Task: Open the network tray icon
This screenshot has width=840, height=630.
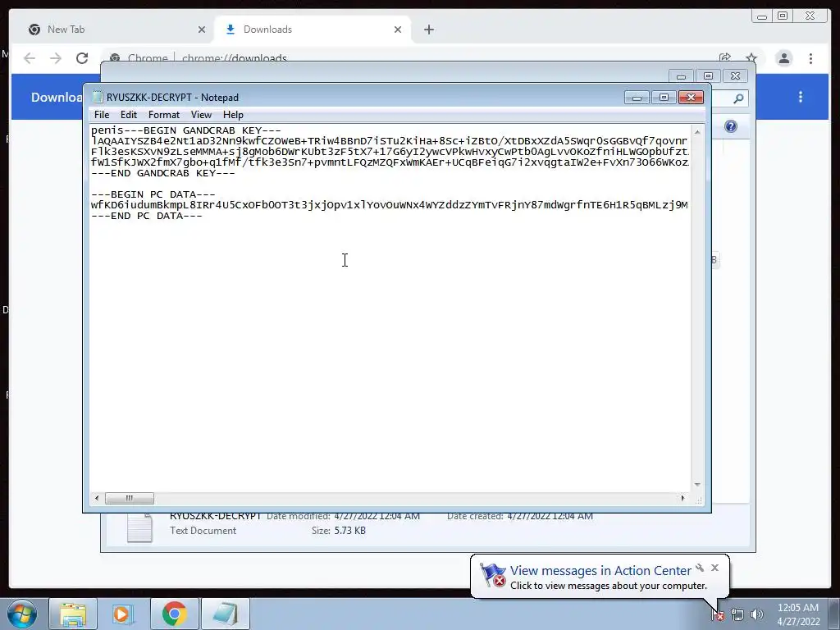Action: coord(737,614)
